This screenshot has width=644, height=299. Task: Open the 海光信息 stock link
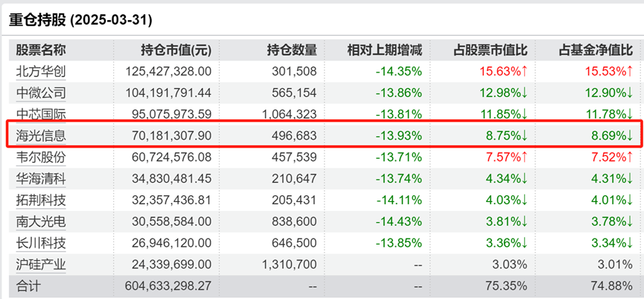point(41,136)
